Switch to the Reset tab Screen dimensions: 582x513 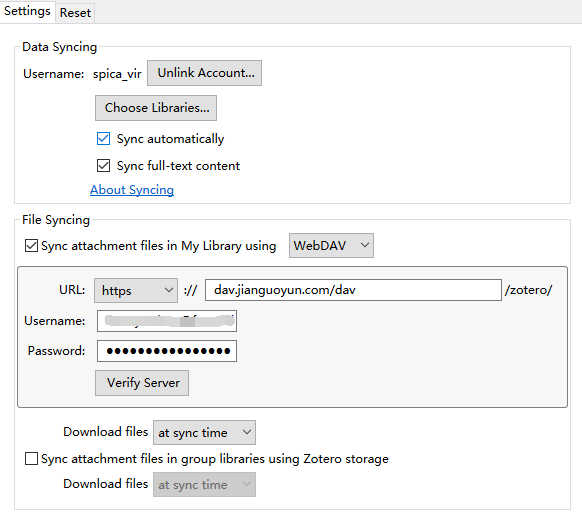point(75,13)
